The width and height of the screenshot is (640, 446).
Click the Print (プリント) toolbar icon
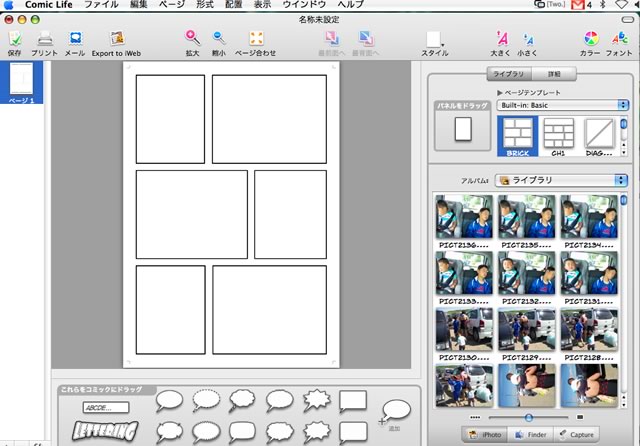coord(45,39)
